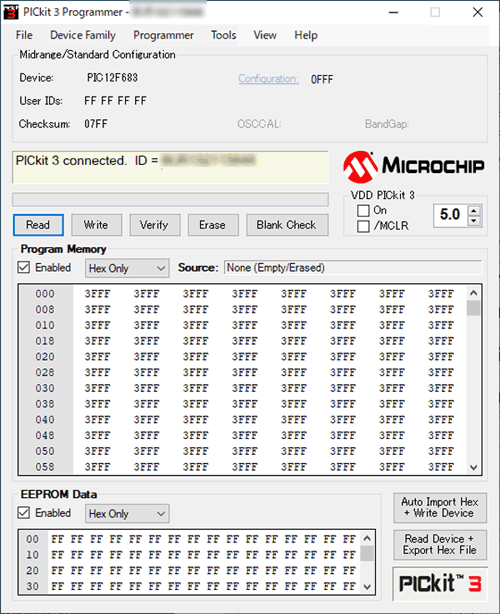Open the View menu
500x614 pixels.
tap(265, 35)
